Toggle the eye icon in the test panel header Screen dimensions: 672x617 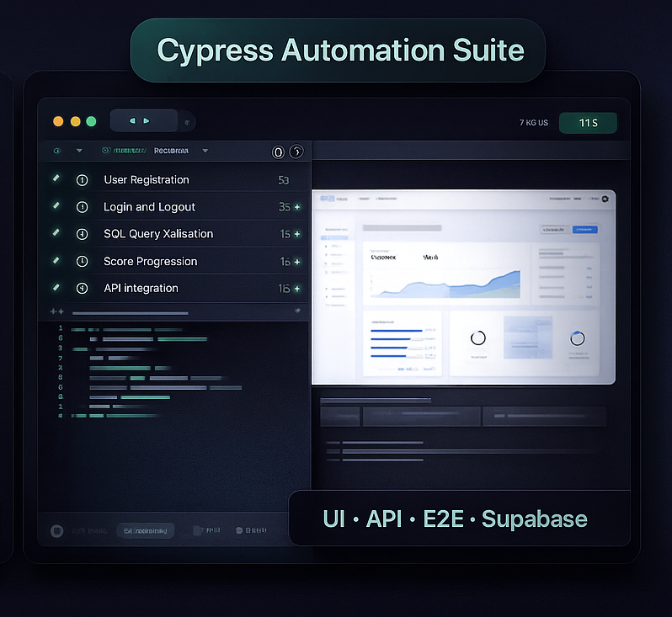(x=57, y=151)
